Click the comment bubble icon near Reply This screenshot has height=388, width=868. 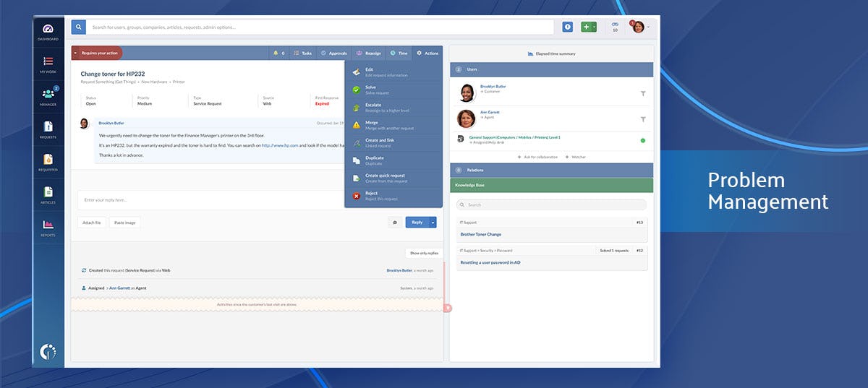tap(395, 223)
